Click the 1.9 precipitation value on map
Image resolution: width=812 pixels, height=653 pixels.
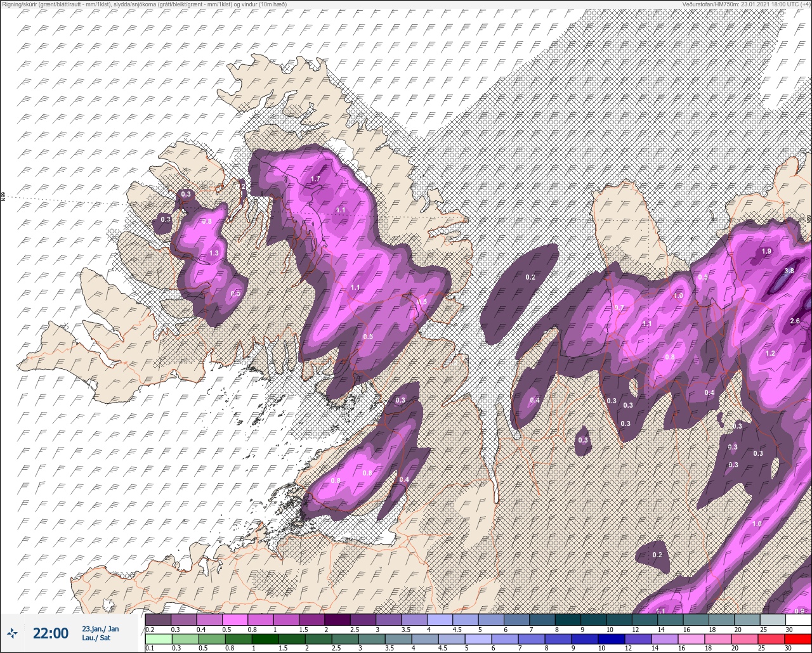tap(766, 252)
